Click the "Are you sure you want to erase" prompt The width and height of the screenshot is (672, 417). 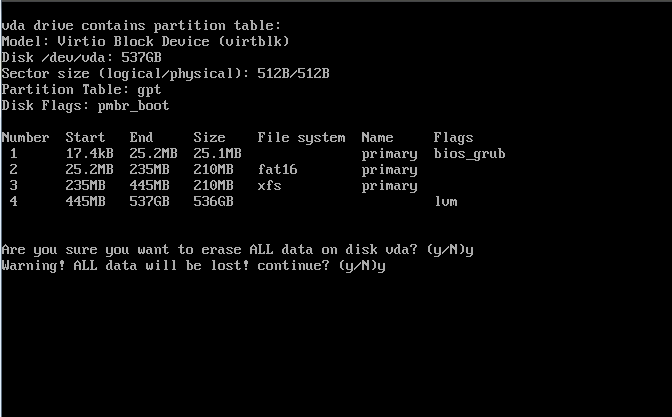[237, 250]
